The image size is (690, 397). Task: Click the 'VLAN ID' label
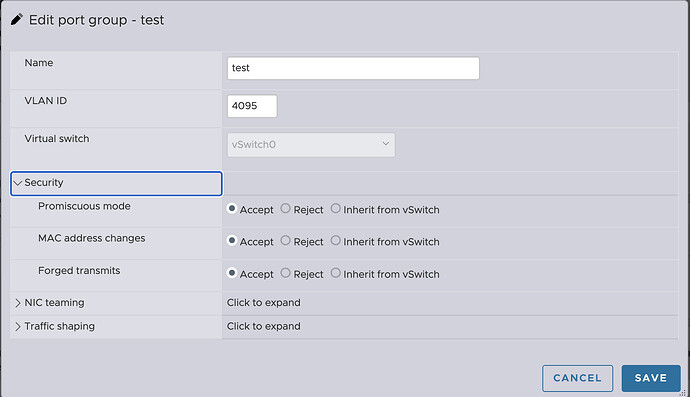pyautogui.click(x=46, y=101)
